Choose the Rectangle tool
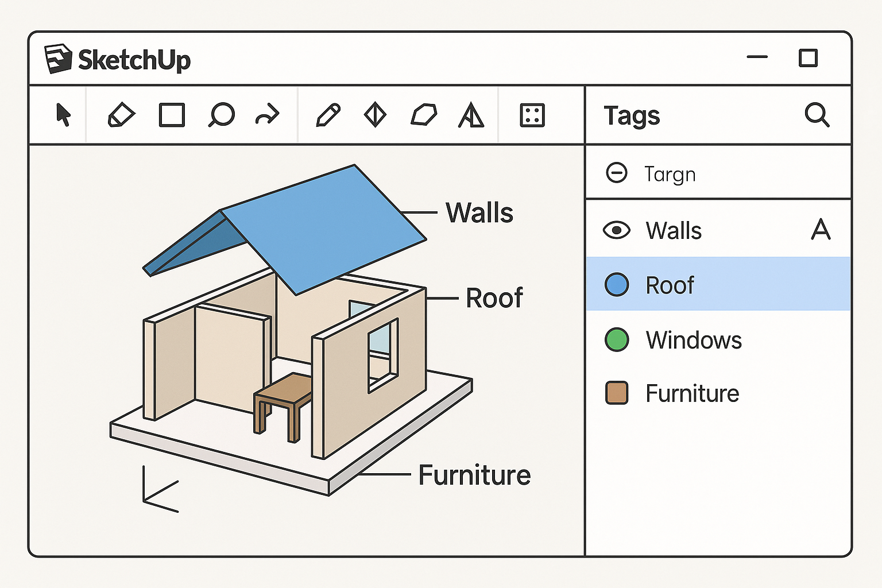 [171, 115]
